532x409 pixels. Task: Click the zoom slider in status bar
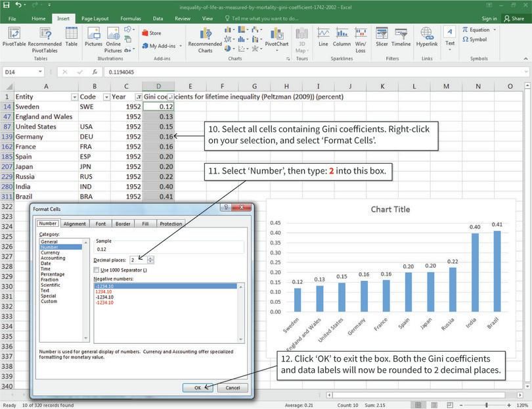(x=487, y=405)
